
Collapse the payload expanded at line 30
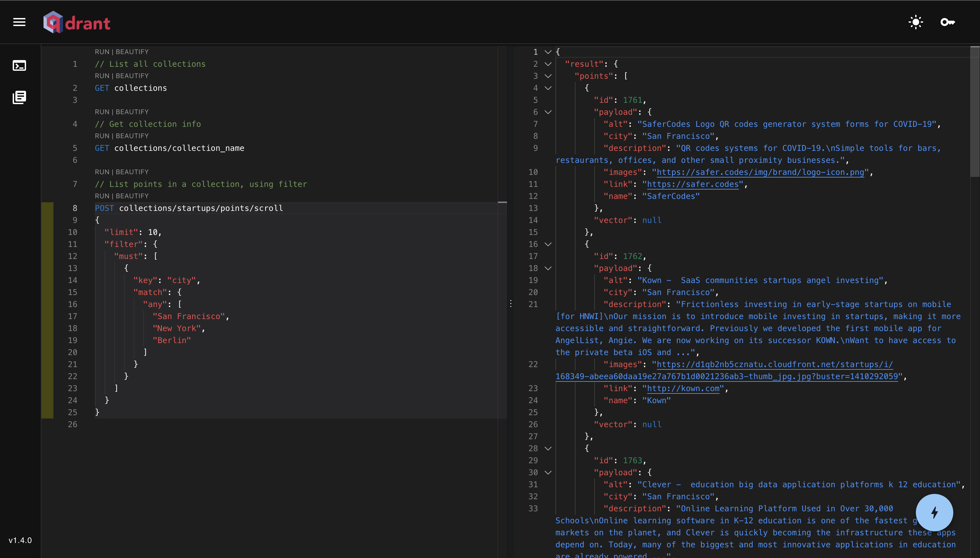tap(548, 472)
